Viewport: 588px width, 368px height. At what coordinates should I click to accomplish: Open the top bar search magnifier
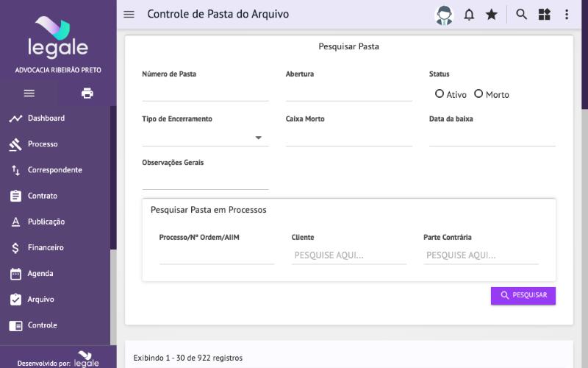coord(521,14)
